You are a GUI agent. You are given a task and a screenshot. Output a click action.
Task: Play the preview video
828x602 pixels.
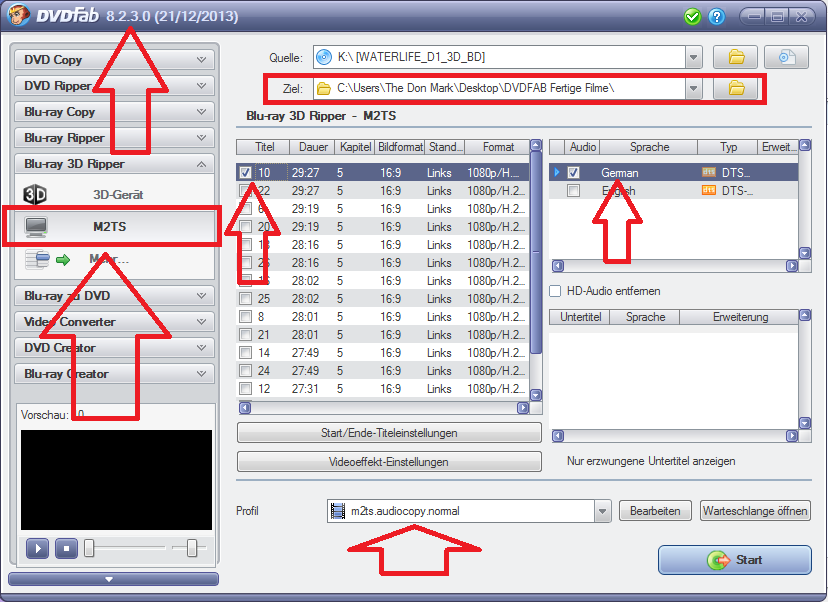pyautogui.click(x=37, y=549)
